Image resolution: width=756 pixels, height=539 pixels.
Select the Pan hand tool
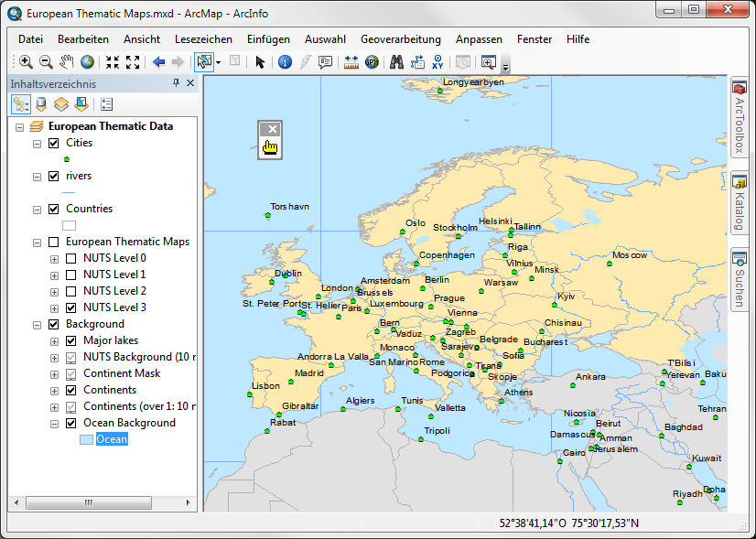[x=67, y=62]
